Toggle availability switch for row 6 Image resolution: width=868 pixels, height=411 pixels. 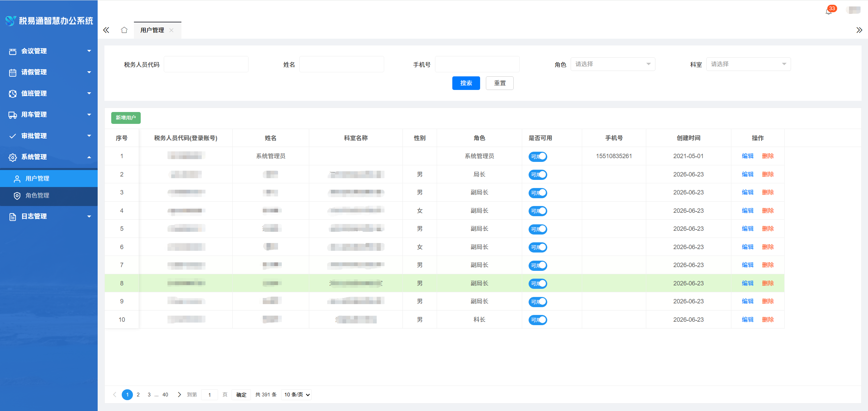pos(538,247)
